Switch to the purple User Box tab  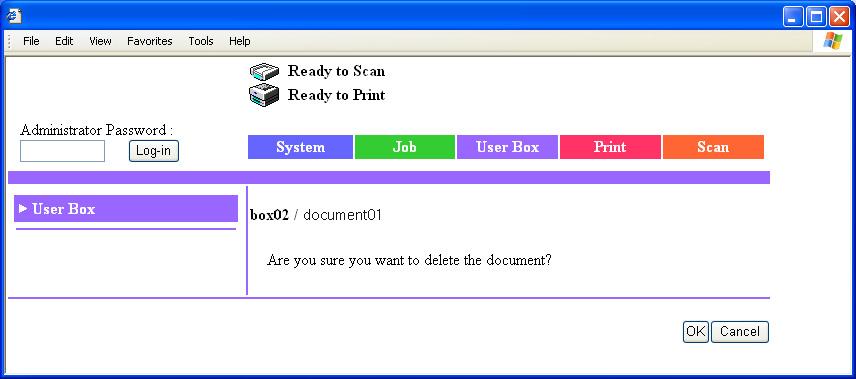tap(507, 147)
